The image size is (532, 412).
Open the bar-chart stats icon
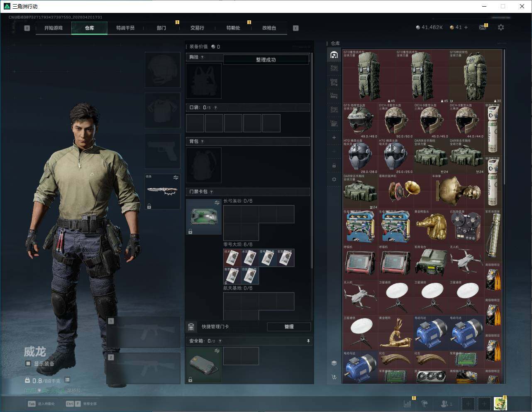tap(408, 403)
